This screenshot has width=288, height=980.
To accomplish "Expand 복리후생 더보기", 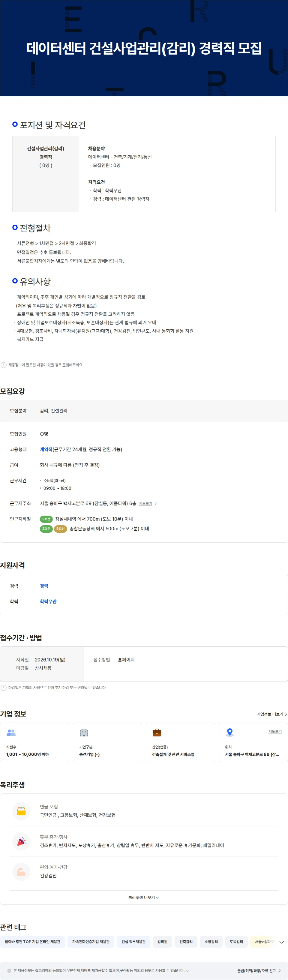I will tap(143, 898).
